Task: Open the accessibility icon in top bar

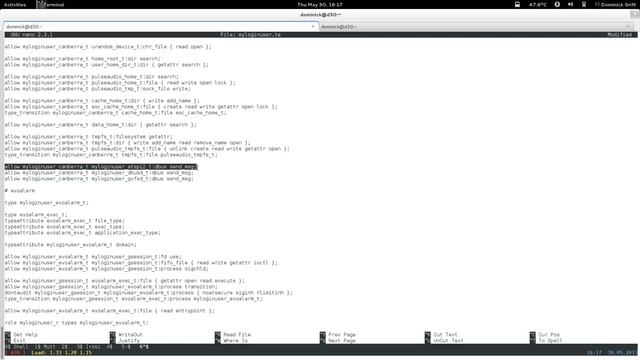Action: [x=557, y=4]
